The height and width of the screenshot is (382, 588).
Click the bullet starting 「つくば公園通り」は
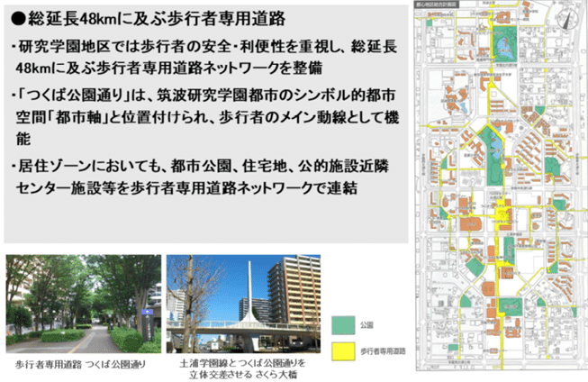(204, 117)
